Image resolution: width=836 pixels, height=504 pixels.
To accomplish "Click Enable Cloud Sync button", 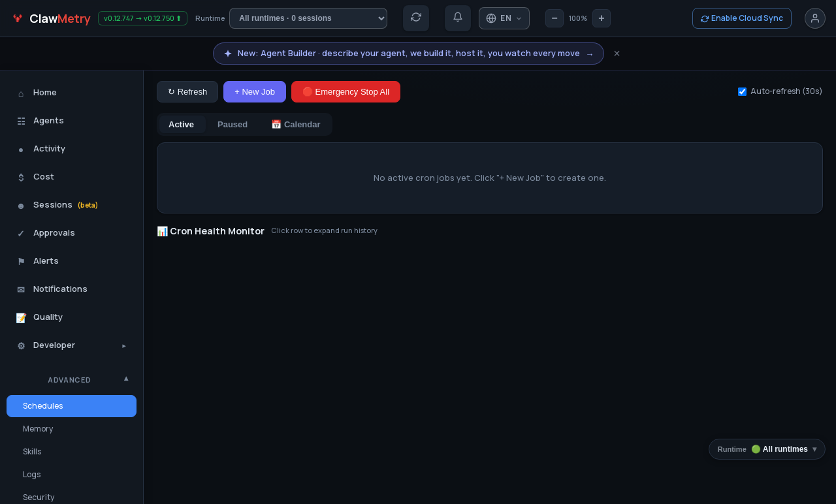I will click(x=742, y=18).
